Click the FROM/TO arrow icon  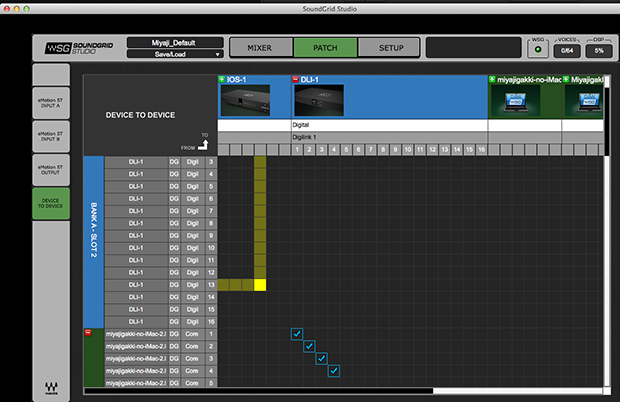(x=203, y=145)
